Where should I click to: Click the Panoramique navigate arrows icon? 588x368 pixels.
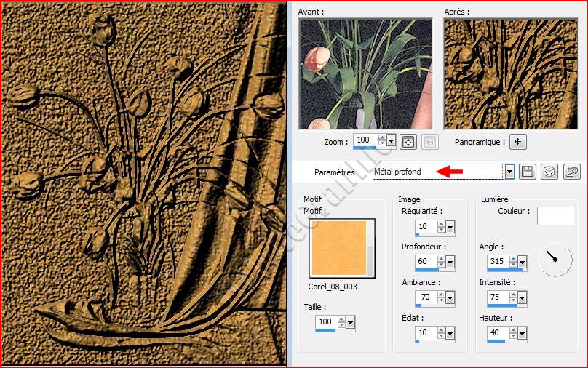pos(517,141)
